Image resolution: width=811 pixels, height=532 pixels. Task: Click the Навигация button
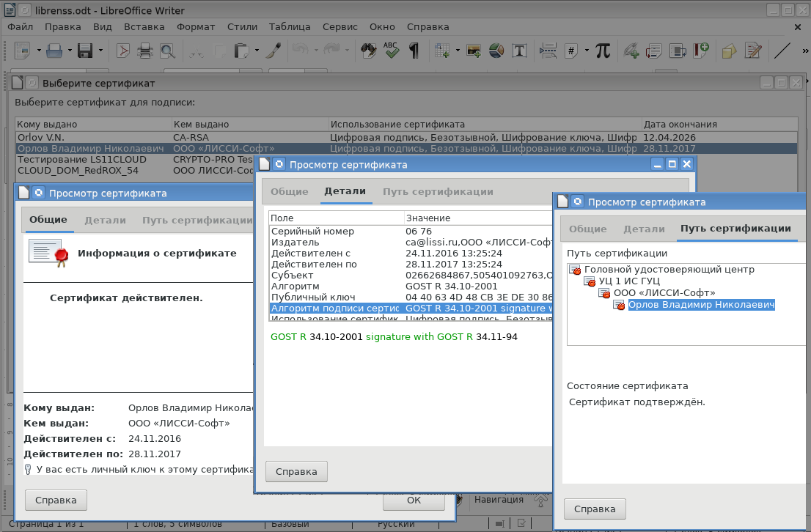tap(499, 500)
